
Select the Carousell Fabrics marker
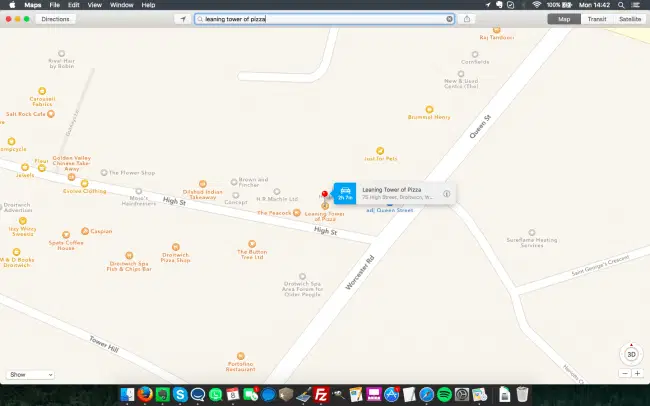click(42, 91)
